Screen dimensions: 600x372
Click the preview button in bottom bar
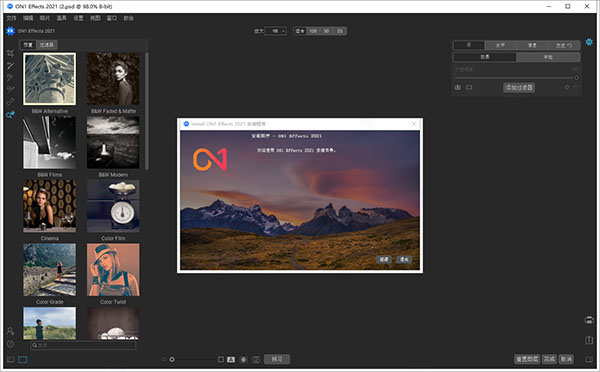[x=277, y=359]
